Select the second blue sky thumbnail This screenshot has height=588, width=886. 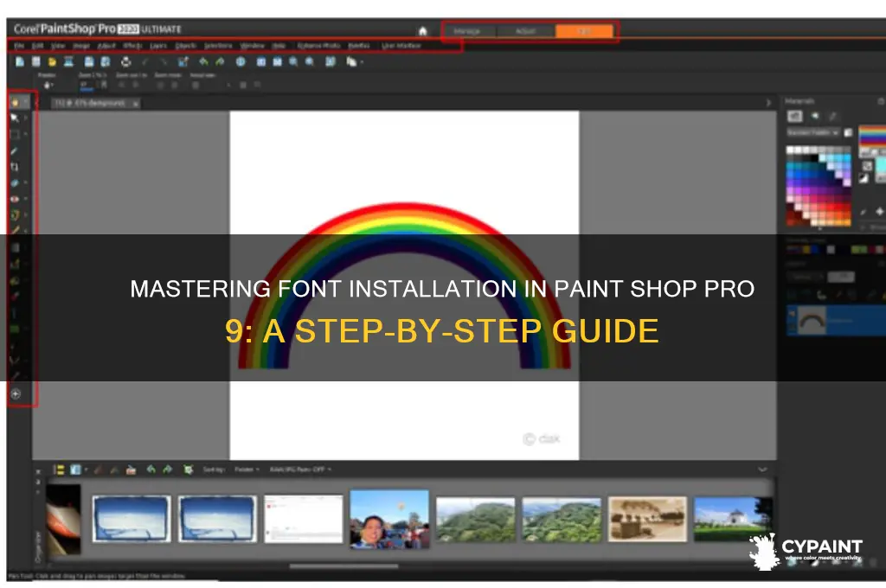[217, 519]
